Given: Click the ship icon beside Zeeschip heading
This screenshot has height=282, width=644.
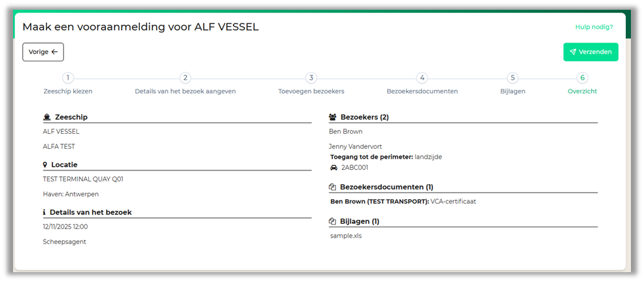Looking at the screenshot, I should click(46, 117).
